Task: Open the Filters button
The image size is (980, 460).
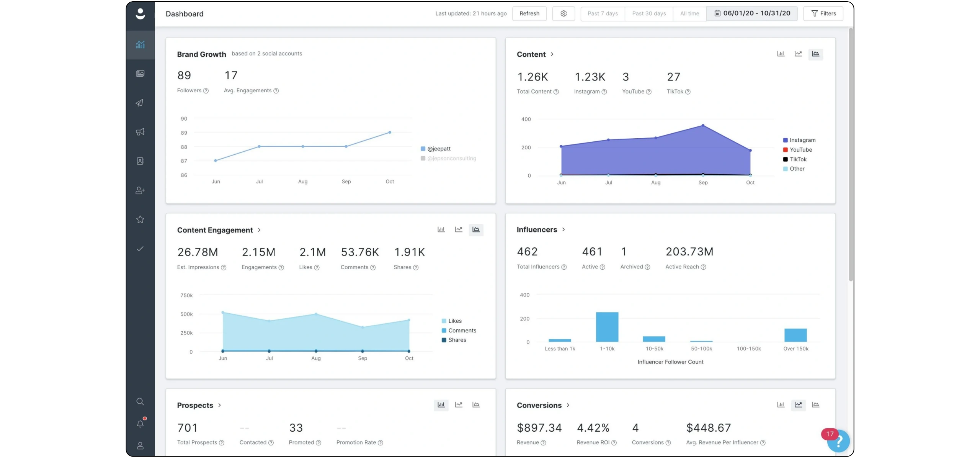Action: 823,13
